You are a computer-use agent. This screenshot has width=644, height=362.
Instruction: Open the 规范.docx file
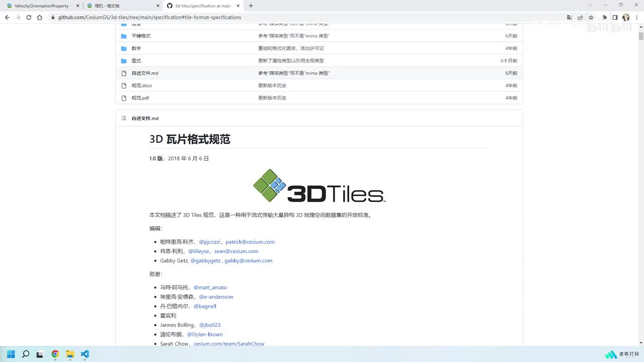(142, 85)
